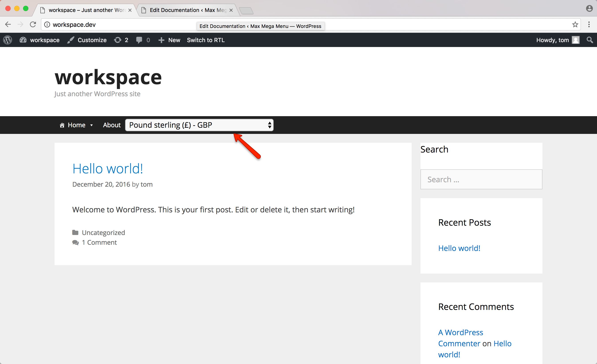Image resolution: width=597 pixels, height=364 pixels.
Task: Click the WordPress logo in admin bar
Action: (x=8, y=40)
